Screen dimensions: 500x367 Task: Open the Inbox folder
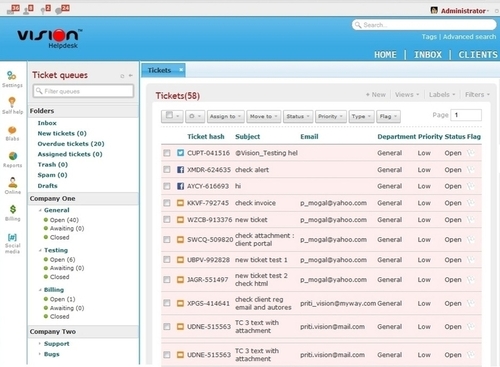coord(47,123)
